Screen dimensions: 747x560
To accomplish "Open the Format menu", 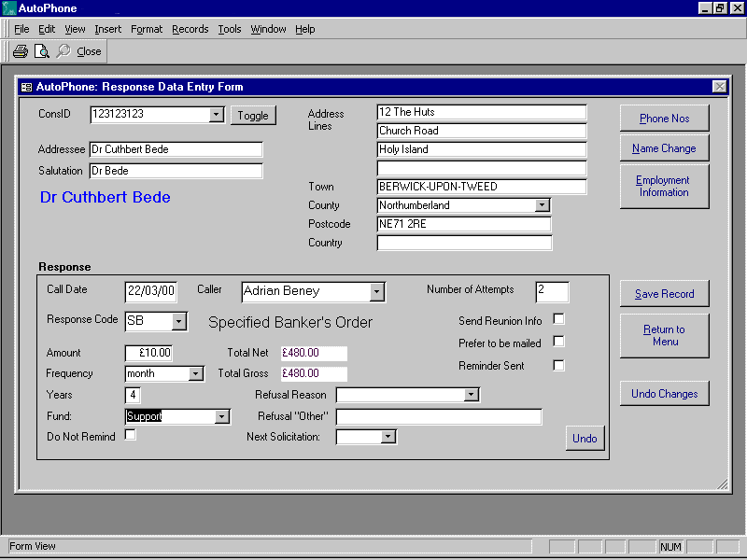I will [x=147, y=29].
